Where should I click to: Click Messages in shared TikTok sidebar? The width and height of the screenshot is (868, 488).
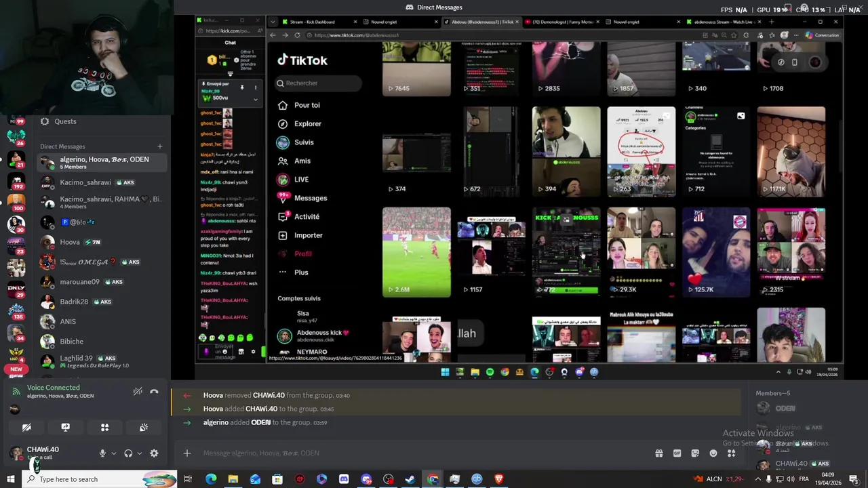[311, 198]
